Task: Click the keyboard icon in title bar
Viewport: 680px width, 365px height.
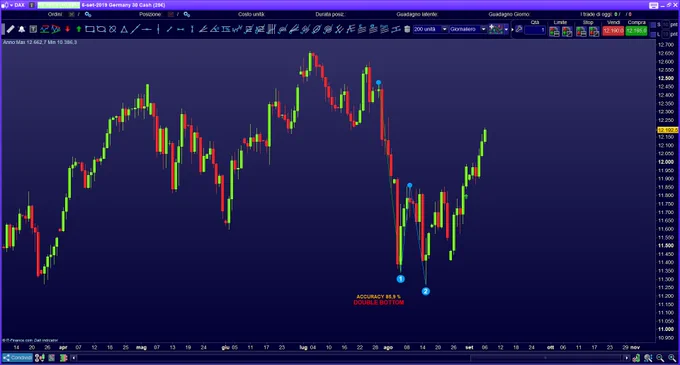Action: [x=654, y=5]
